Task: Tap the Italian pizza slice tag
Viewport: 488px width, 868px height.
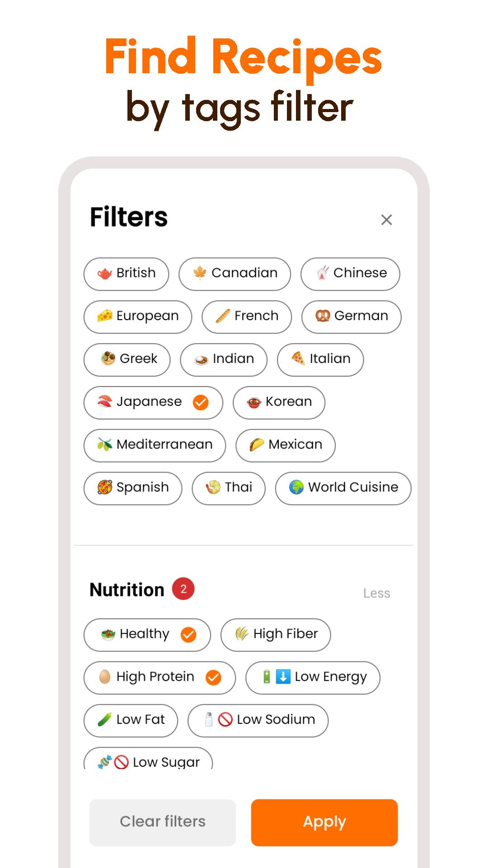Action: 320,360
